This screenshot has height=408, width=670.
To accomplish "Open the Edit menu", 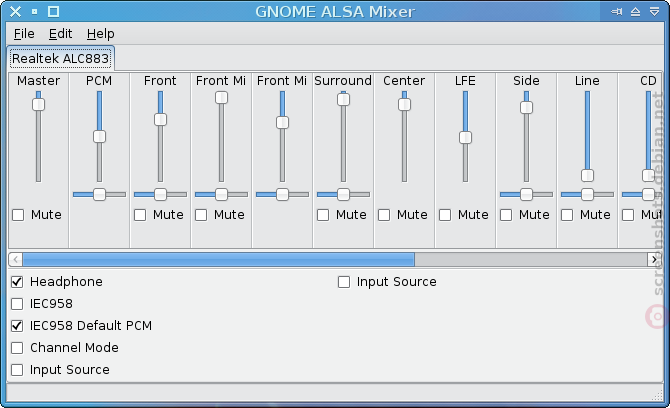I will pyautogui.click(x=60, y=34).
